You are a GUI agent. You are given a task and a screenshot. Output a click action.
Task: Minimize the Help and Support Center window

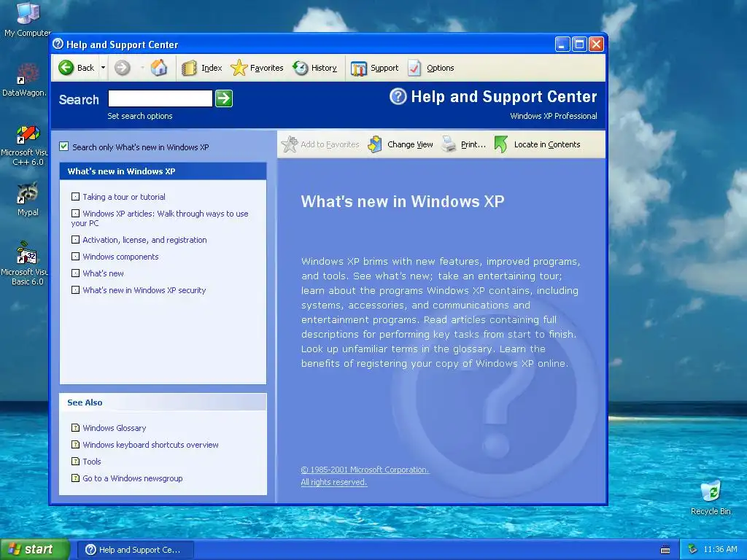click(x=562, y=44)
